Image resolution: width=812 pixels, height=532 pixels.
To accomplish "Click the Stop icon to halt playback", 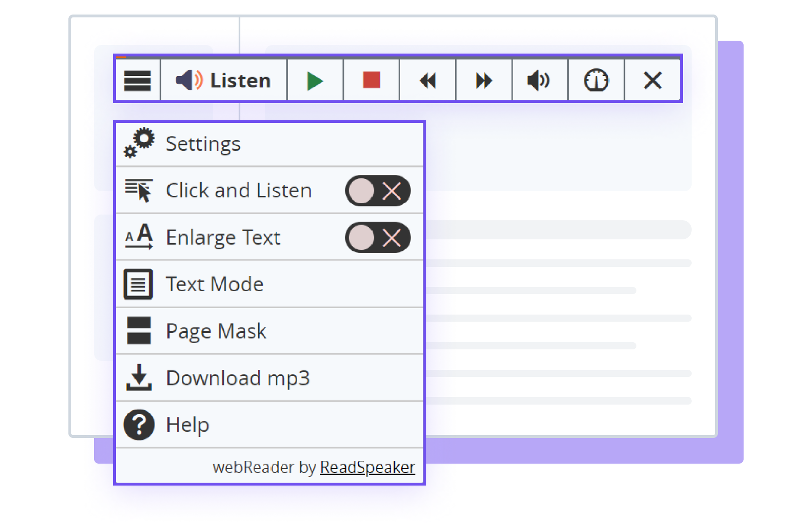I will coord(371,80).
